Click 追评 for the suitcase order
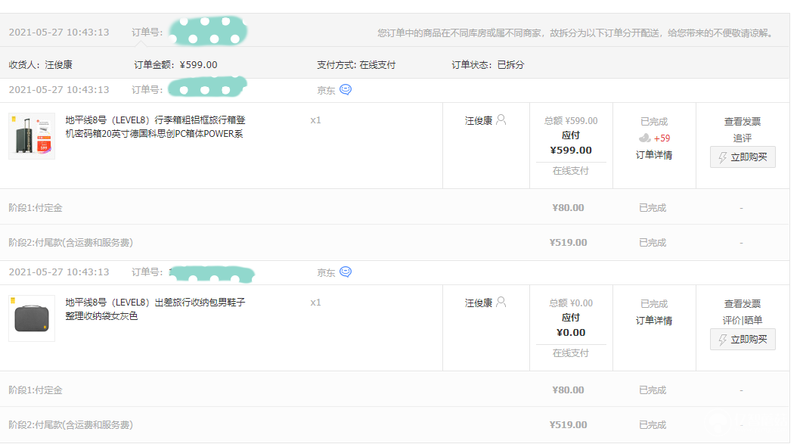Image resolution: width=800 pixels, height=444 pixels. click(742, 138)
